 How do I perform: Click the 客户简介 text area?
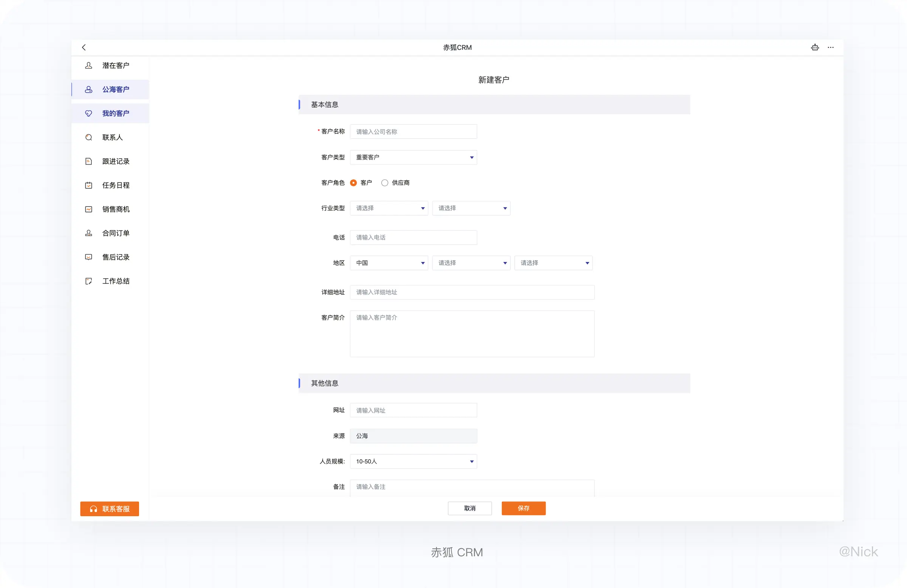point(472,334)
